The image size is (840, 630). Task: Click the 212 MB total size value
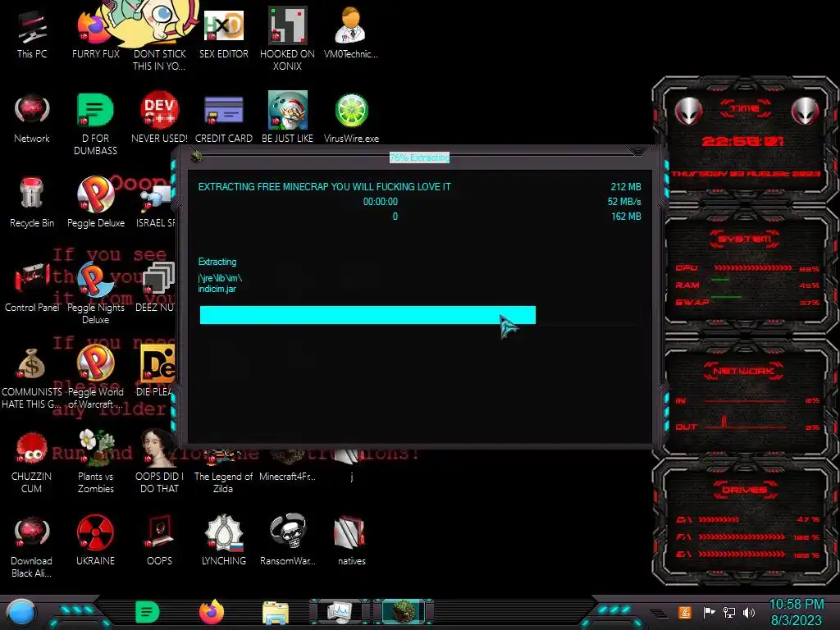click(626, 187)
